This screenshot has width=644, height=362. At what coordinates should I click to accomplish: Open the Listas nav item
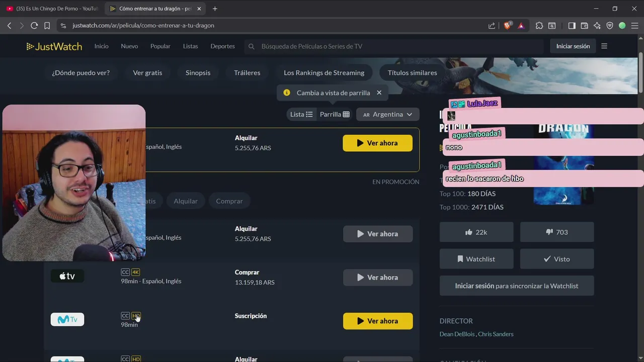coord(190,46)
